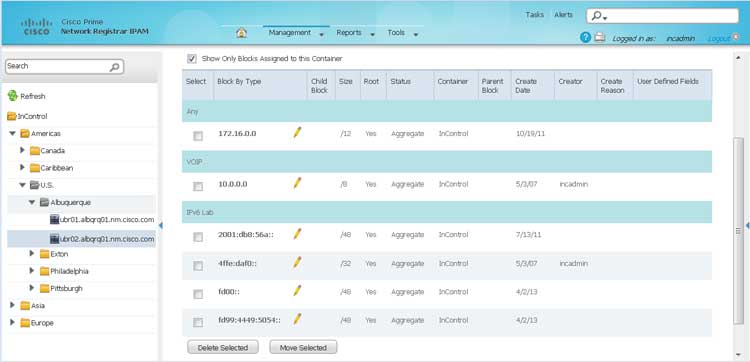The image size is (750, 362).
Task: Open the Management menu
Action: coord(289,33)
